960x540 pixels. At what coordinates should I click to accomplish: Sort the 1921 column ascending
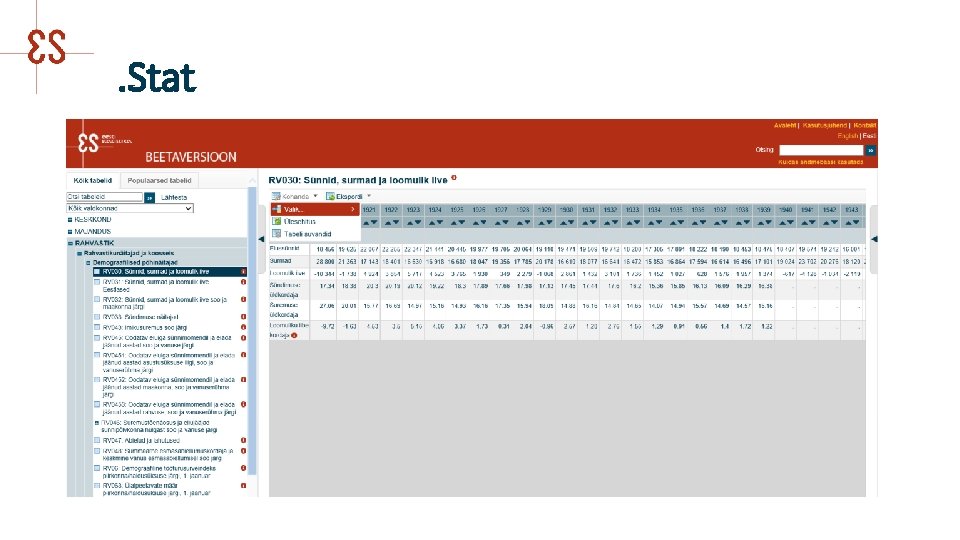pos(366,223)
